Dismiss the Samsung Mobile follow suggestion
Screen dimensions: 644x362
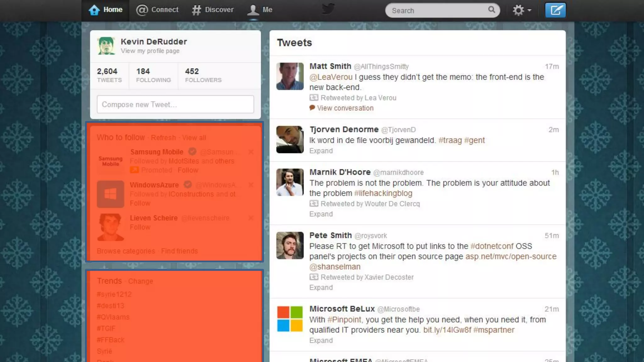coord(251,152)
